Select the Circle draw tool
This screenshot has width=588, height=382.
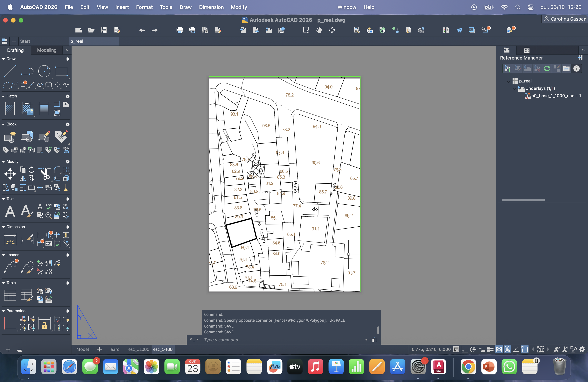click(x=44, y=71)
